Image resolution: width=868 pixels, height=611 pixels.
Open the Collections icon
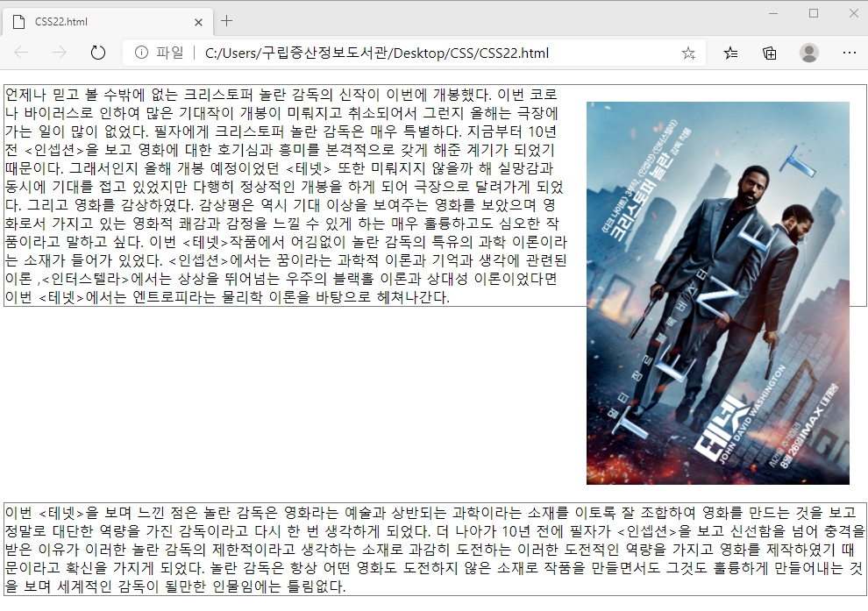click(x=770, y=53)
